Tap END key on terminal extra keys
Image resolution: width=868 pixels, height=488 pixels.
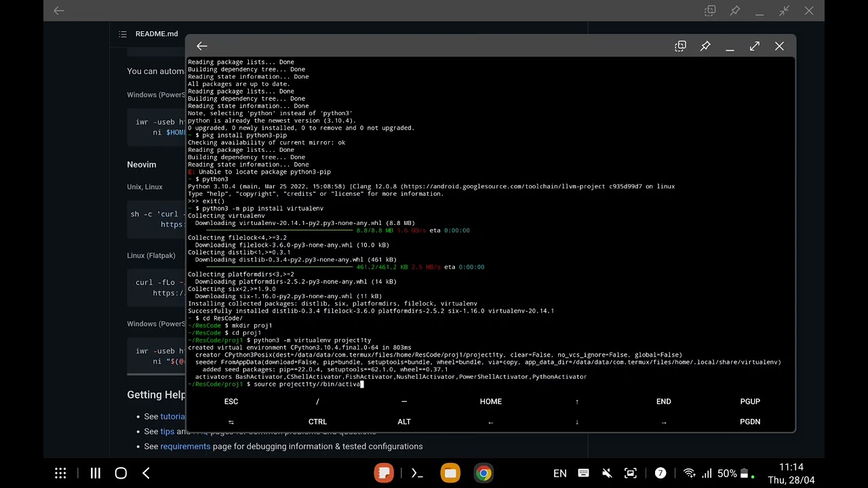click(x=664, y=401)
